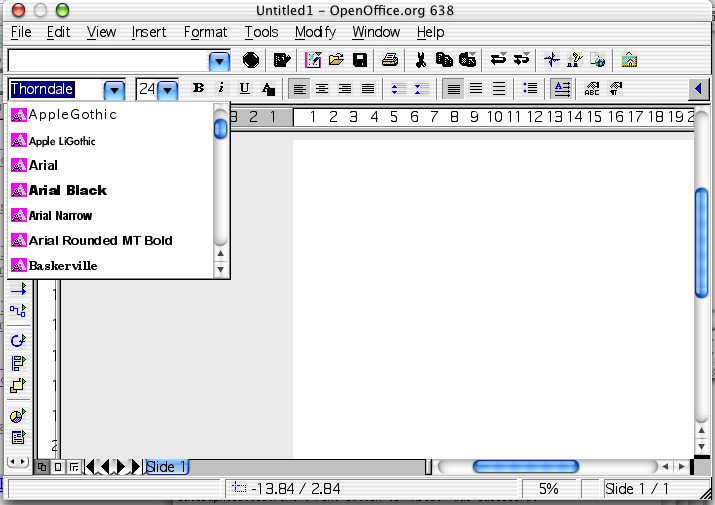This screenshot has height=505, width=715.
Task: Open the Alignment tool in side toolbar
Action: (x=18, y=363)
